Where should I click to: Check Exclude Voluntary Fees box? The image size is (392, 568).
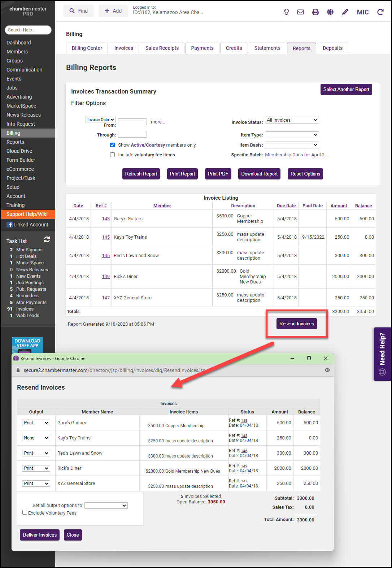(25, 512)
